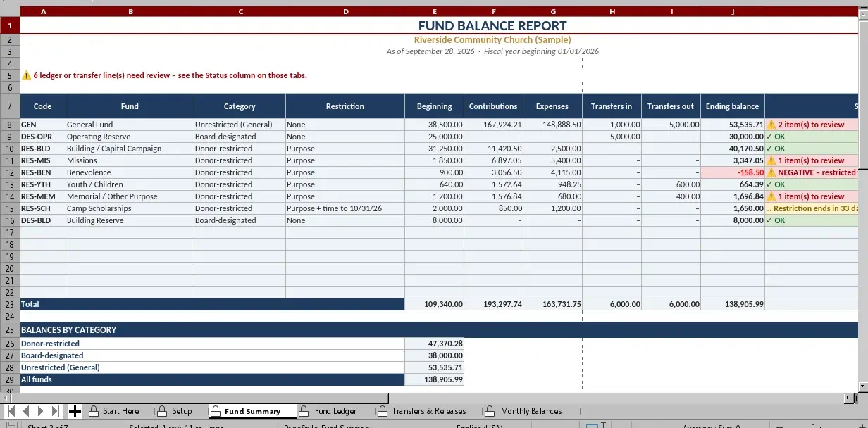The width and height of the screenshot is (868, 428).
Task: Select the Fund Summary sheet tab
Action: click(x=252, y=411)
